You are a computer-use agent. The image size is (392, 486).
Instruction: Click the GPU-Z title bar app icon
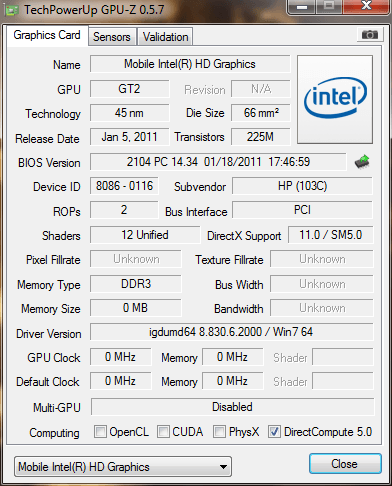[x=11, y=10]
